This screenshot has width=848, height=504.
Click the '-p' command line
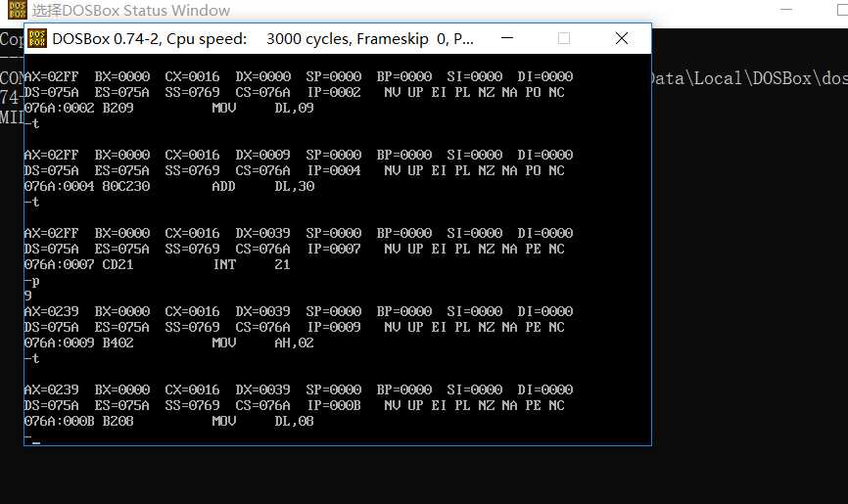point(32,281)
